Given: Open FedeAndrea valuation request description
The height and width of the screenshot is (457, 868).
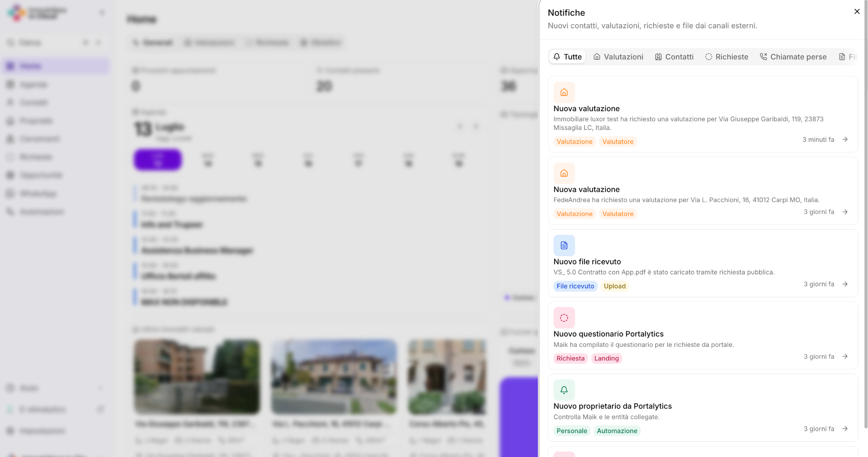Looking at the screenshot, I should pyautogui.click(x=687, y=200).
